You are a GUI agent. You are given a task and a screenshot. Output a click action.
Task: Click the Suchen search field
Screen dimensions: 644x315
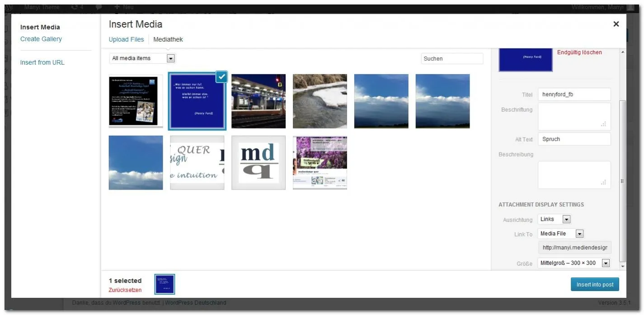(452, 58)
